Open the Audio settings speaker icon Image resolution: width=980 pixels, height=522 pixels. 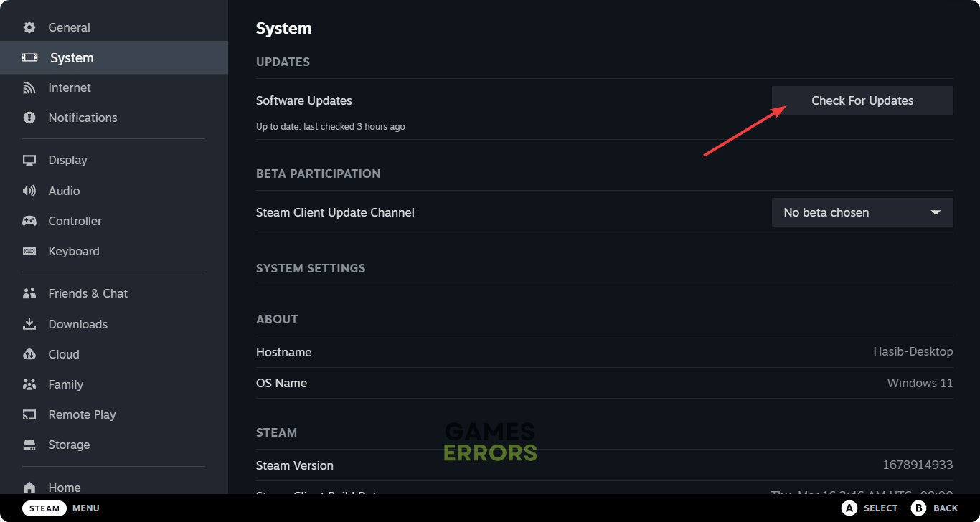29,191
